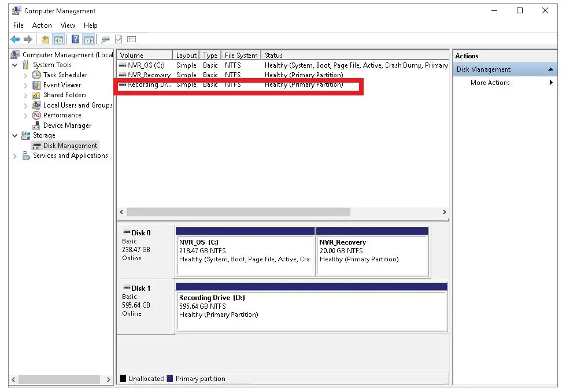This screenshot has height=392, width=566.
Task: Click More Actions in Actions pane
Action: coord(490,83)
